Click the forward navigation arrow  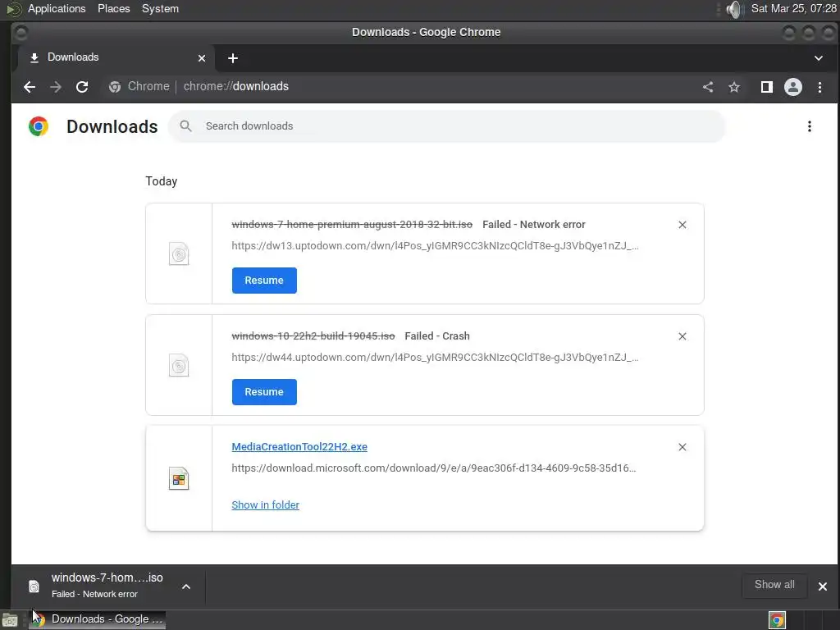point(56,87)
